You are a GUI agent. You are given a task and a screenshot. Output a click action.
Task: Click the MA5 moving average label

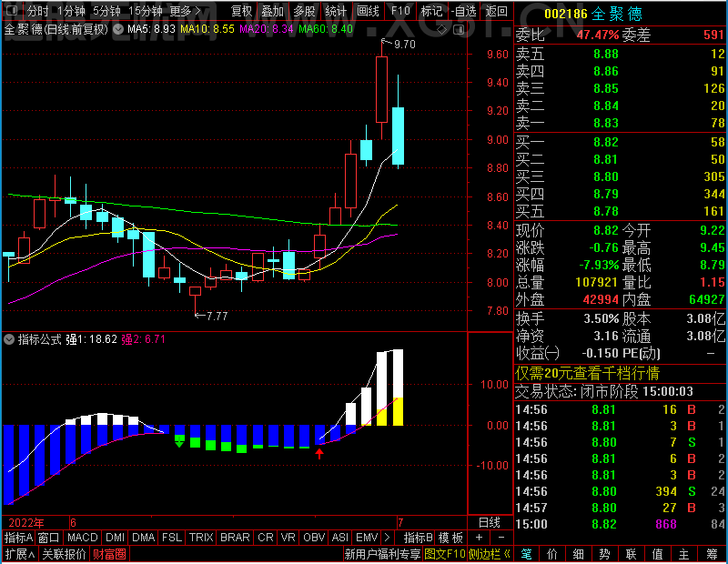coord(151,29)
